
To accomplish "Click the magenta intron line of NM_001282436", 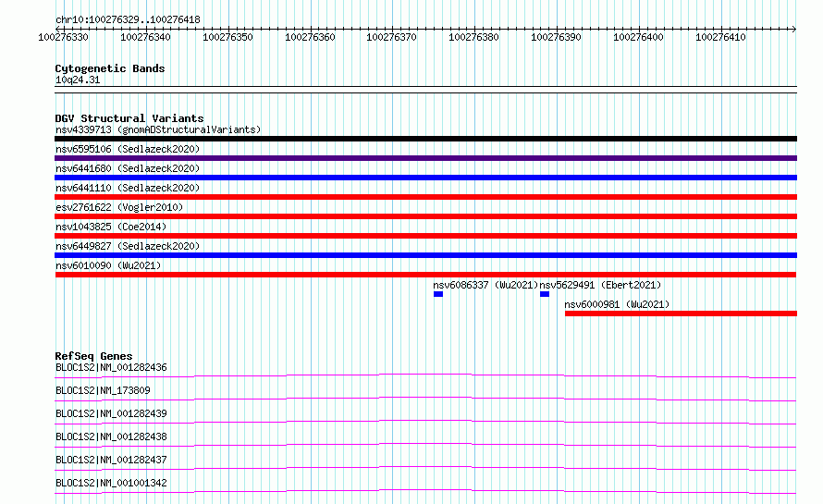I will (425, 375).
